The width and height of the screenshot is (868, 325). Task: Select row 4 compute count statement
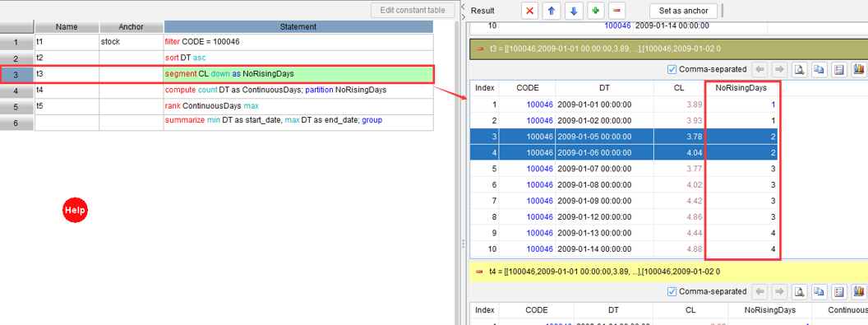(298, 90)
